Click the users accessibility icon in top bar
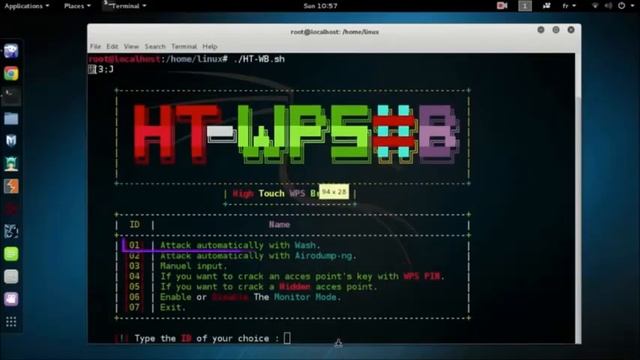This screenshot has height=360, width=640. click(x=547, y=6)
